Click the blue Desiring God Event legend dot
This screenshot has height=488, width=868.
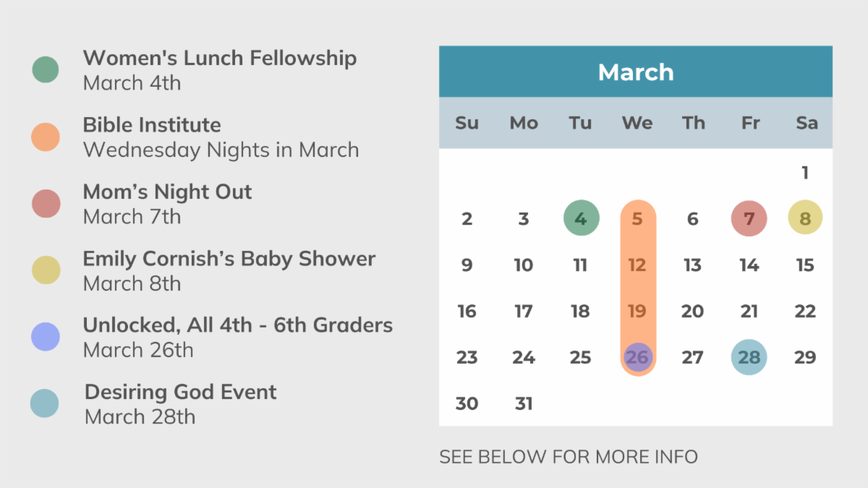(45, 403)
